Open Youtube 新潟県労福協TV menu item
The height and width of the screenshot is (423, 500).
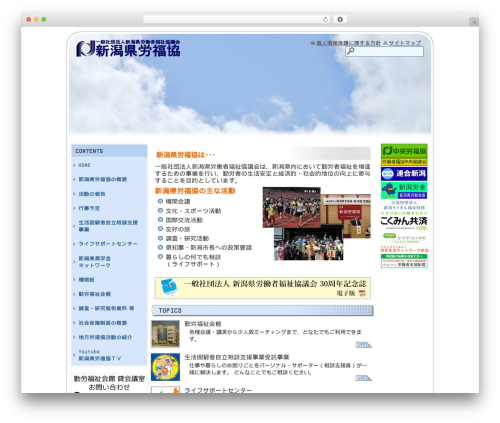pos(100,355)
